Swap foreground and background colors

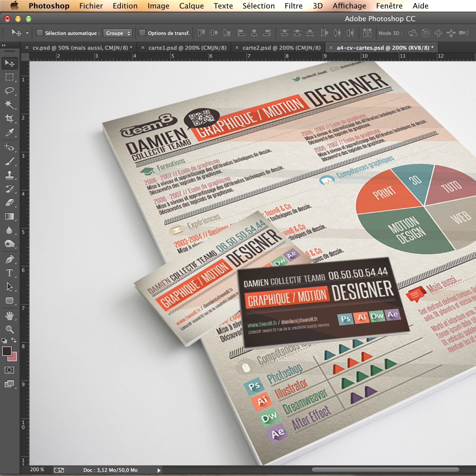14,340
